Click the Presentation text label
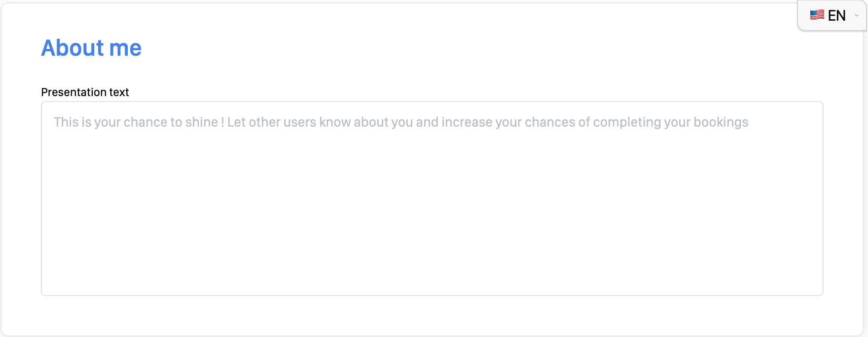This screenshot has height=337, width=868. pos(85,92)
